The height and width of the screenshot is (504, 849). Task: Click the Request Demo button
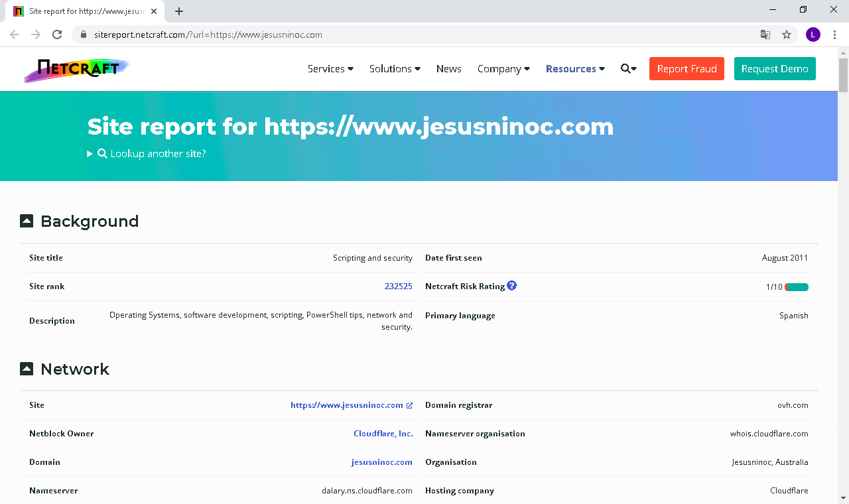click(x=774, y=69)
